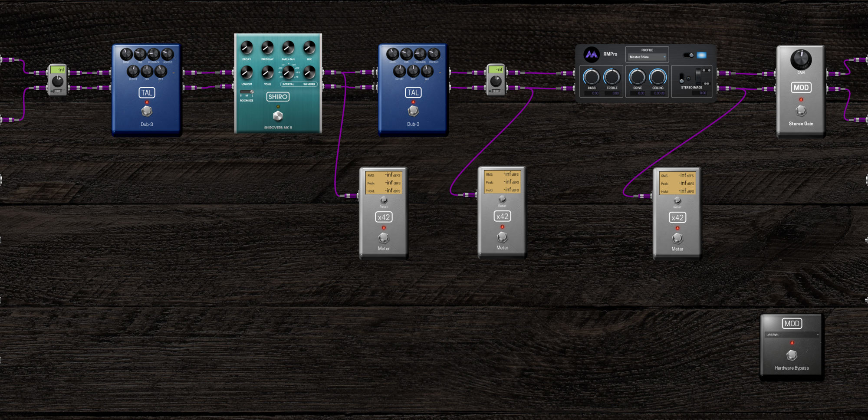Open the Hardware Bypass Left & Right dropdown

coord(792,335)
